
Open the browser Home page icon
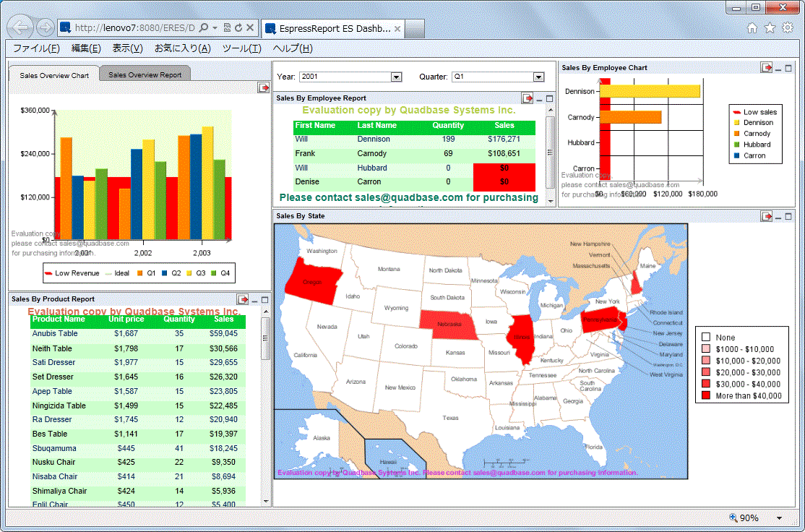click(752, 27)
